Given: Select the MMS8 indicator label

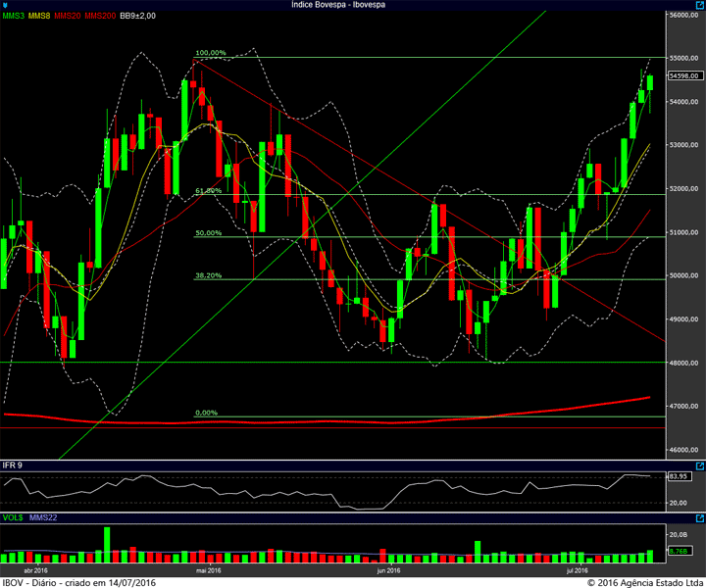Looking at the screenshot, I should pos(39,16).
